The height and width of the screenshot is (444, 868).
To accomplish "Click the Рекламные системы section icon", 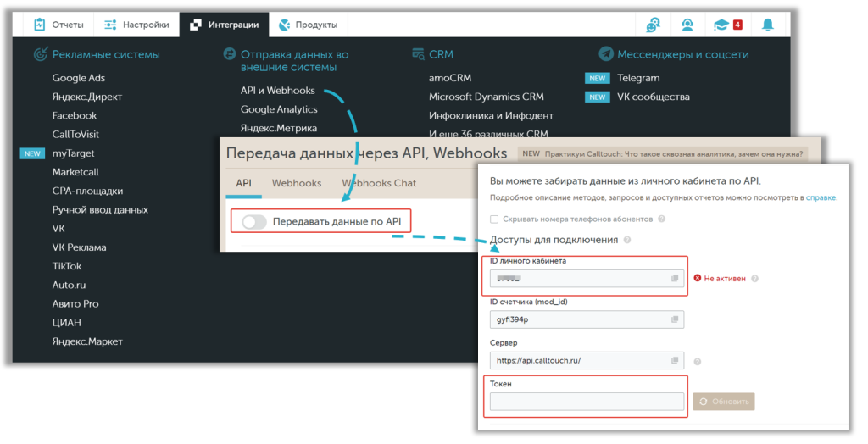I will click(x=41, y=54).
